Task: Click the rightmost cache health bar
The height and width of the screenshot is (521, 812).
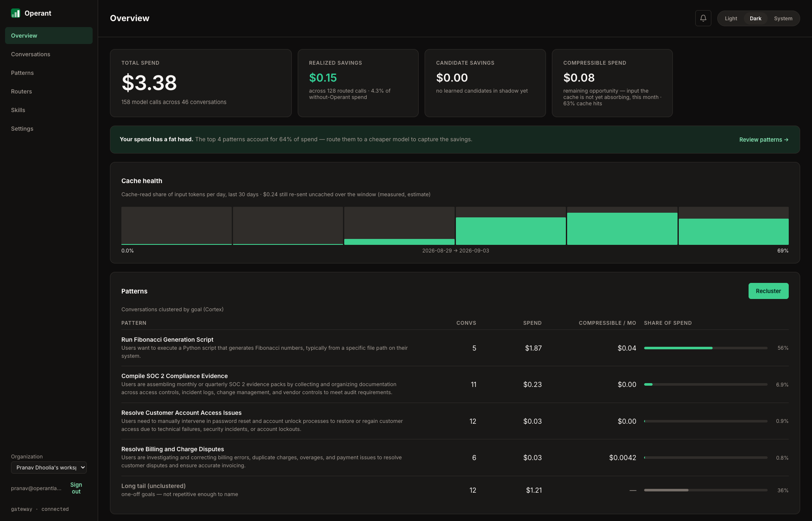Action: click(734, 231)
